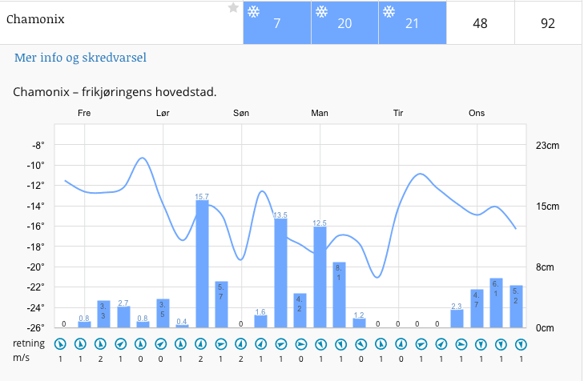Click the Chamonix resort name
The image size is (588, 381).
[35, 19]
